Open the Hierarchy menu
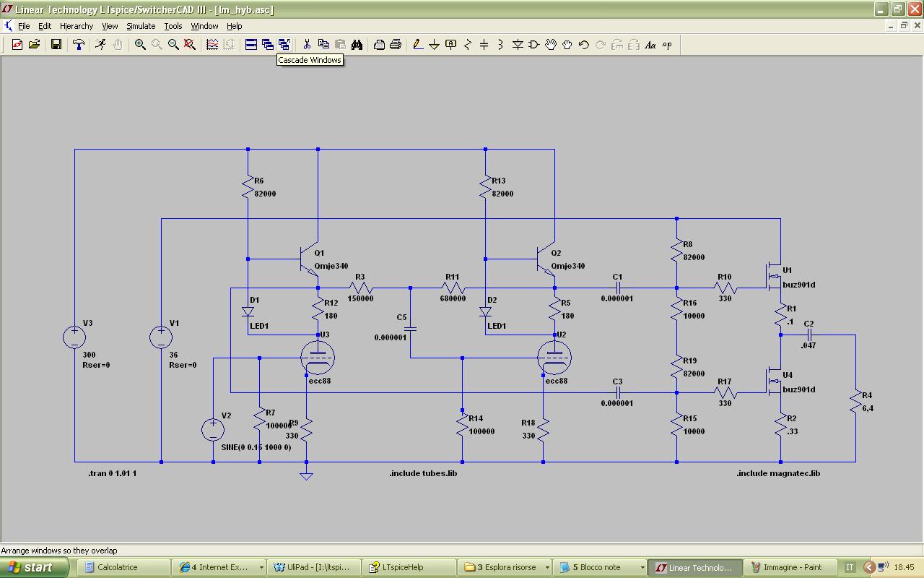Image resolution: width=924 pixels, height=578 pixels. pyautogui.click(x=77, y=26)
